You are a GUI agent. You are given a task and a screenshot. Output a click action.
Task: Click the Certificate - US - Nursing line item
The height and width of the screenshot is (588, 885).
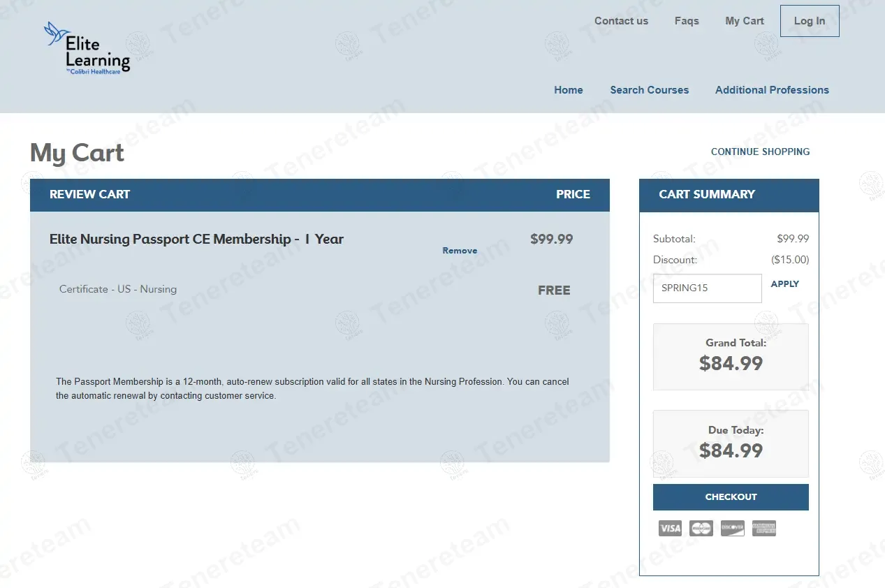(x=118, y=289)
